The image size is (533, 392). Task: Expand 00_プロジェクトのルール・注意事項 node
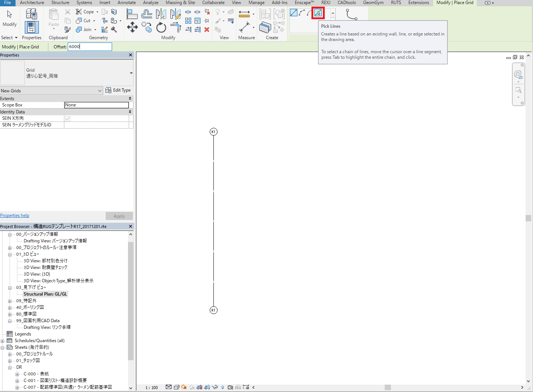coord(10,248)
